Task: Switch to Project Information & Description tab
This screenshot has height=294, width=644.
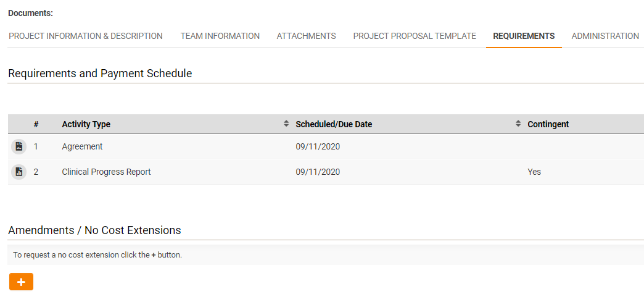Action: [x=86, y=36]
